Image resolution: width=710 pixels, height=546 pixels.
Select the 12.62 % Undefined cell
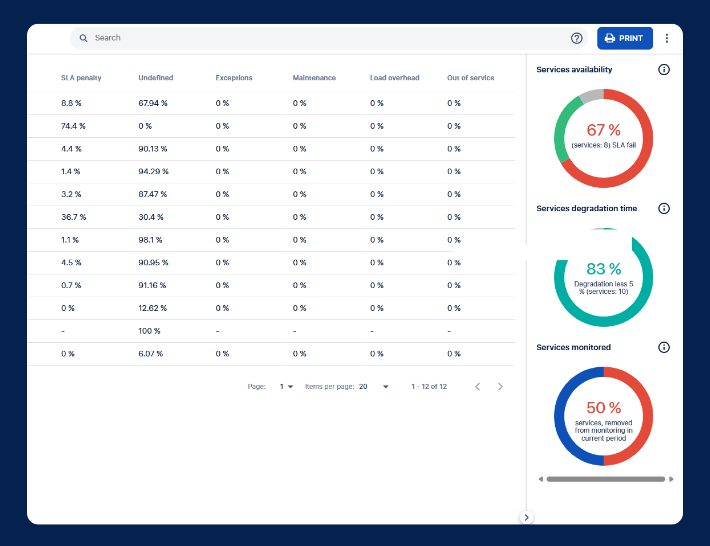click(x=153, y=308)
